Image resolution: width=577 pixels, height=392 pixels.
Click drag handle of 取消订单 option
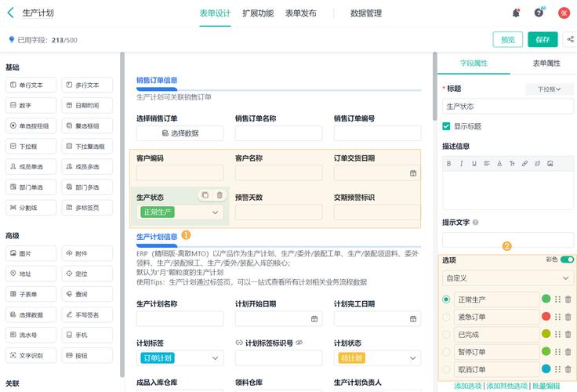[x=558, y=368]
